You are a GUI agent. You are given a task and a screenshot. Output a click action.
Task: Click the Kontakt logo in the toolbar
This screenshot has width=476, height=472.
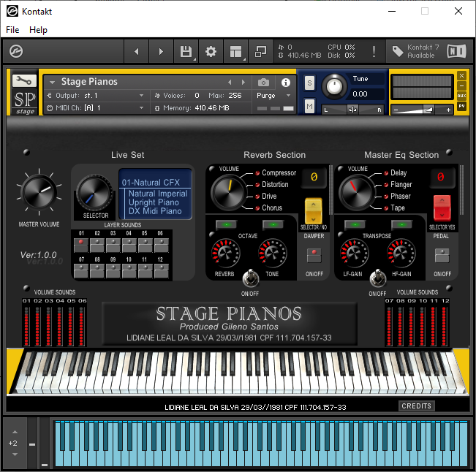[16, 51]
